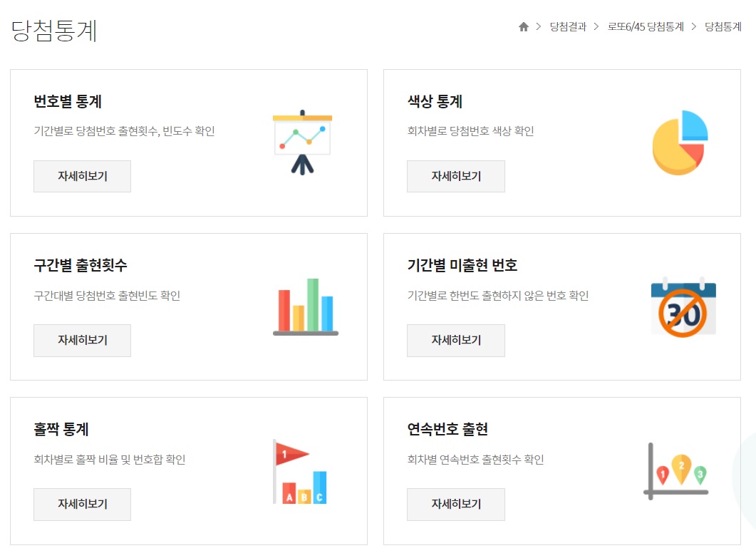Select the bar graph icon on 구간별 출현횟수 card
Screen dimensions: 756x558
304,305
